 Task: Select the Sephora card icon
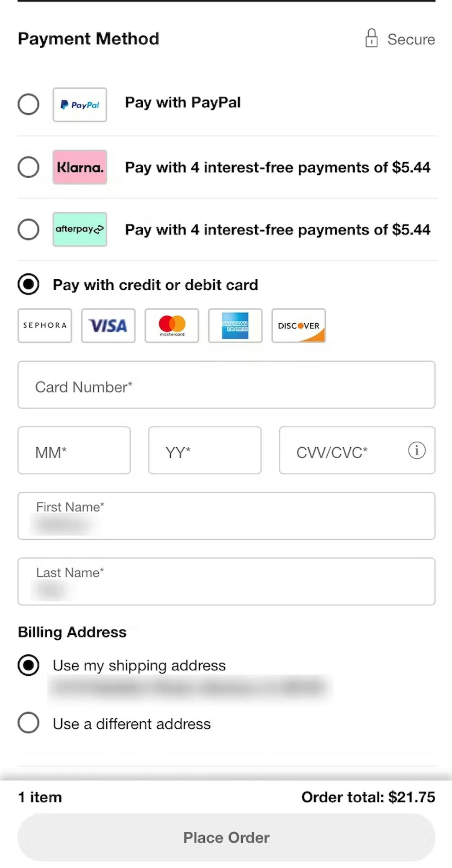pyautogui.click(x=44, y=326)
